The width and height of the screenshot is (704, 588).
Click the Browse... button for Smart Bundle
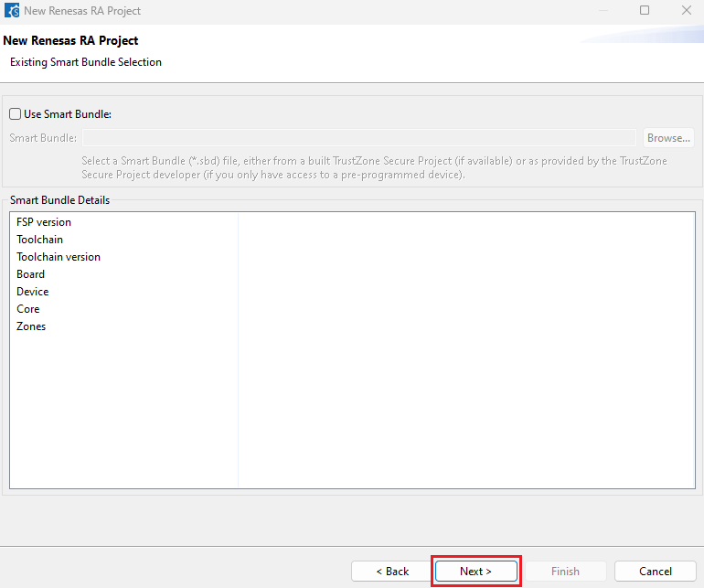(x=668, y=138)
